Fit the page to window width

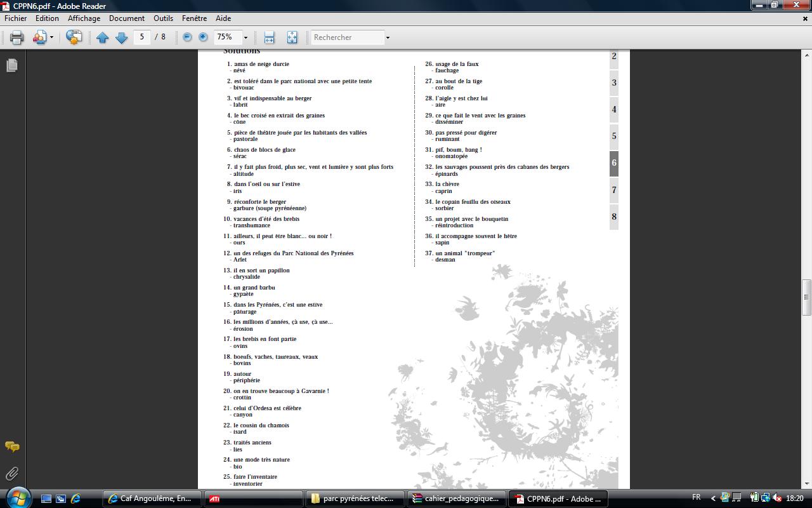(269, 37)
